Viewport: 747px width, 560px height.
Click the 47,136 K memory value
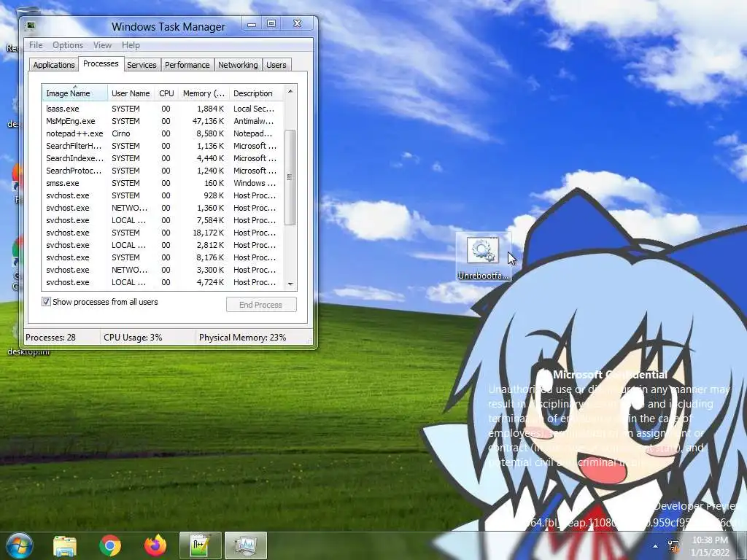tap(208, 121)
